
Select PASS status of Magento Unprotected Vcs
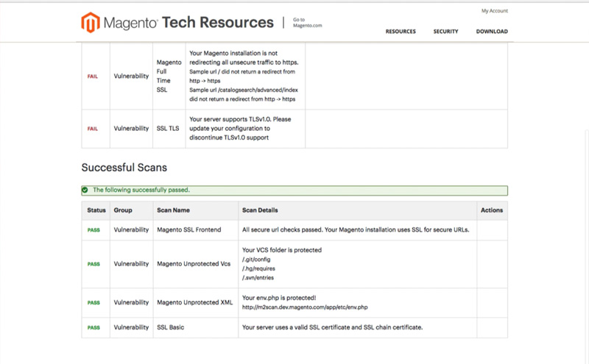coord(94,264)
